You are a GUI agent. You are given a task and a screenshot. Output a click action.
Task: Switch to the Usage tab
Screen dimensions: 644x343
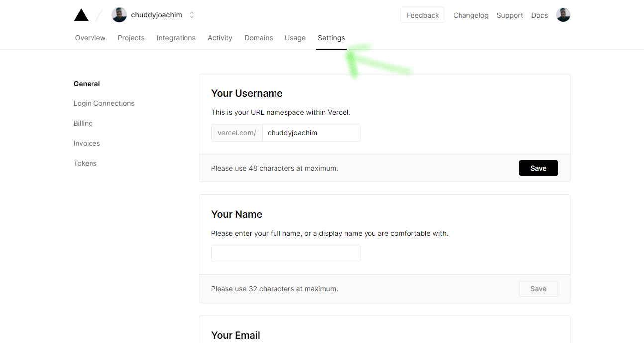coord(295,38)
